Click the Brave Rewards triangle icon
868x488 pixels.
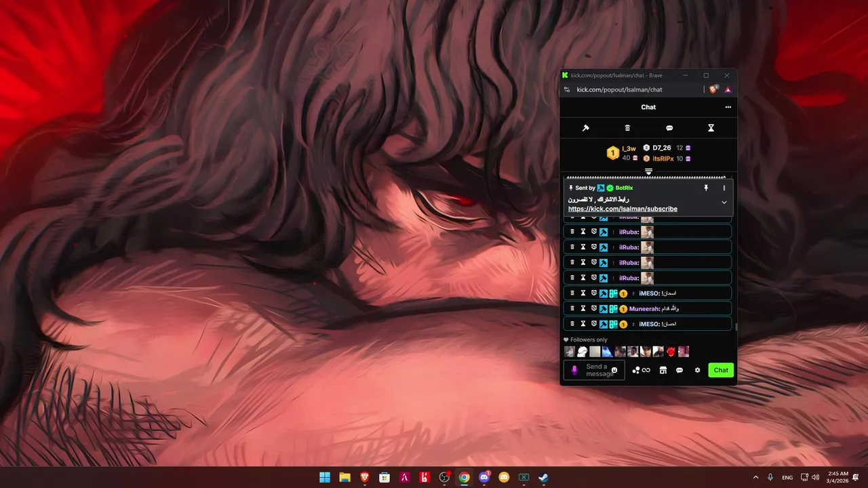coord(728,89)
